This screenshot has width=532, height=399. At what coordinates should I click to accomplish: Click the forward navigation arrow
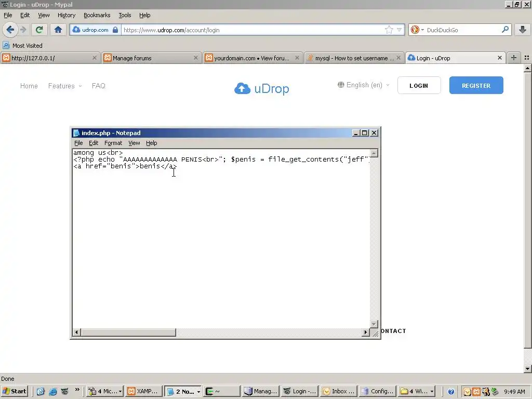coord(23,30)
